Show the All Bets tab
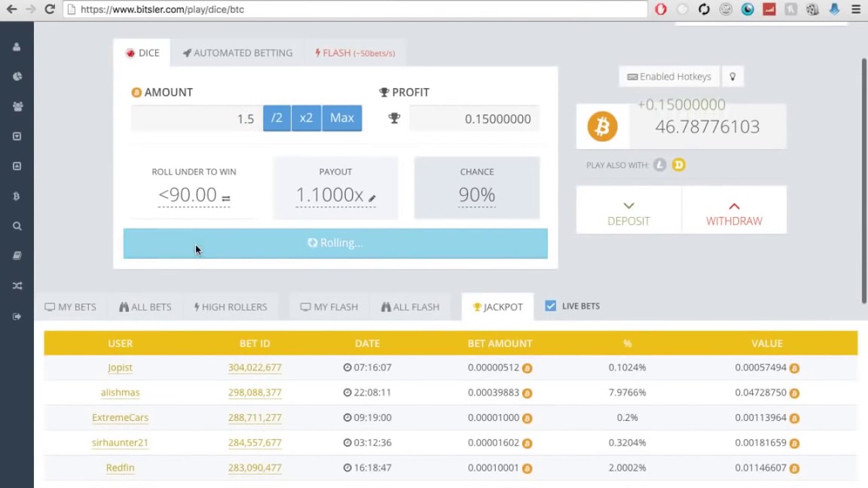 pos(145,307)
